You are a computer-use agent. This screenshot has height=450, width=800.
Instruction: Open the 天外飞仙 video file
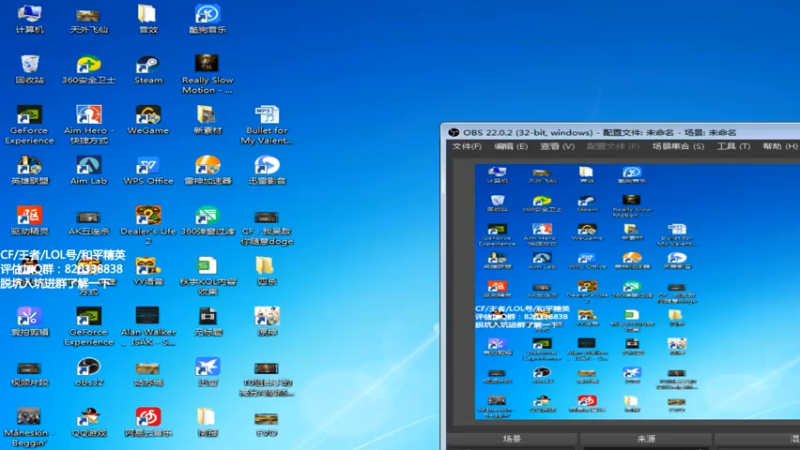pos(88,19)
